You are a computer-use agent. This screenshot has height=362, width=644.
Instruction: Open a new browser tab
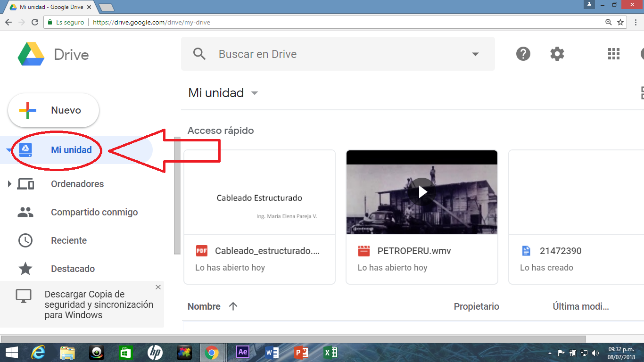click(x=107, y=7)
